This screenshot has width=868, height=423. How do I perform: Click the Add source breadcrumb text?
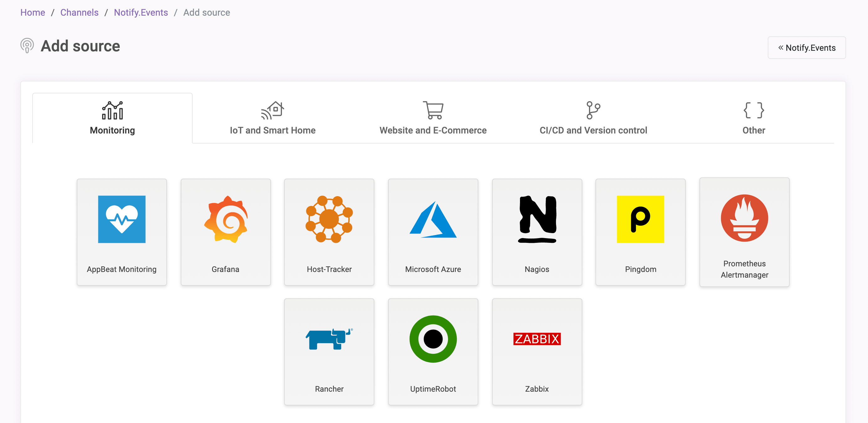206,13
